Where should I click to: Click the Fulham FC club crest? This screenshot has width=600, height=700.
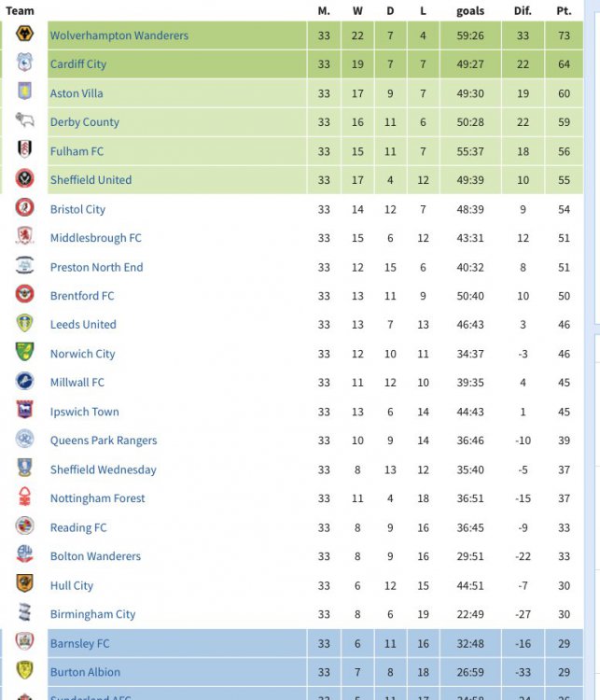point(25,150)
